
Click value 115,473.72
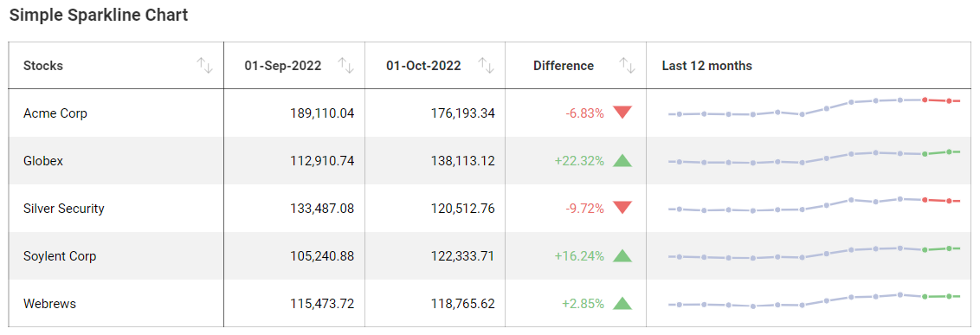pos(322,304)
